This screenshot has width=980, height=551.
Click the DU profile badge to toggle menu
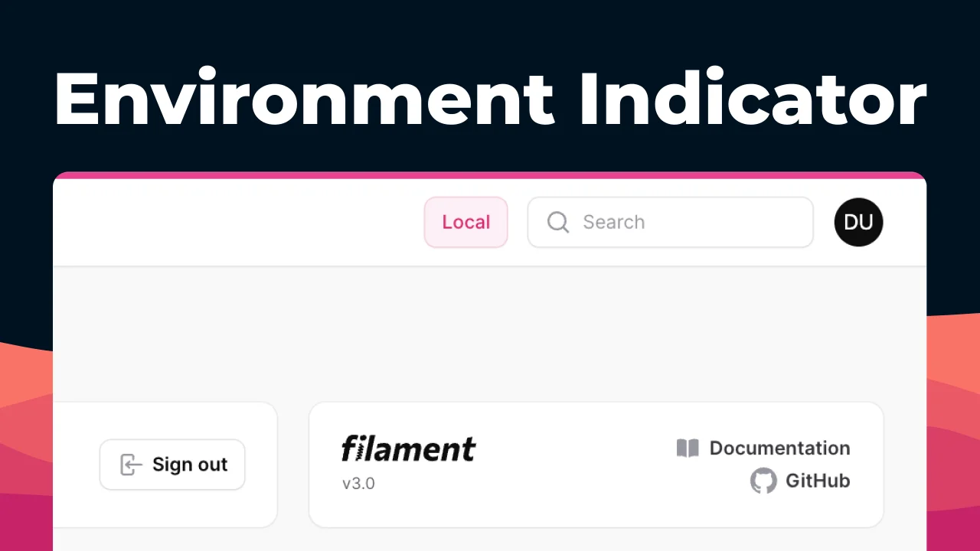click(x=858, y=222)
